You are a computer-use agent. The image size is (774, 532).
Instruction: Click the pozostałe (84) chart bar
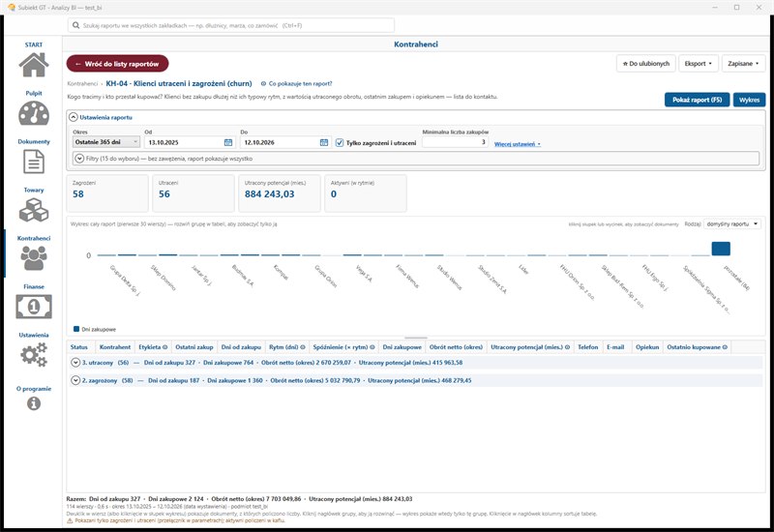pyautogui.click(x=721, y=249)
